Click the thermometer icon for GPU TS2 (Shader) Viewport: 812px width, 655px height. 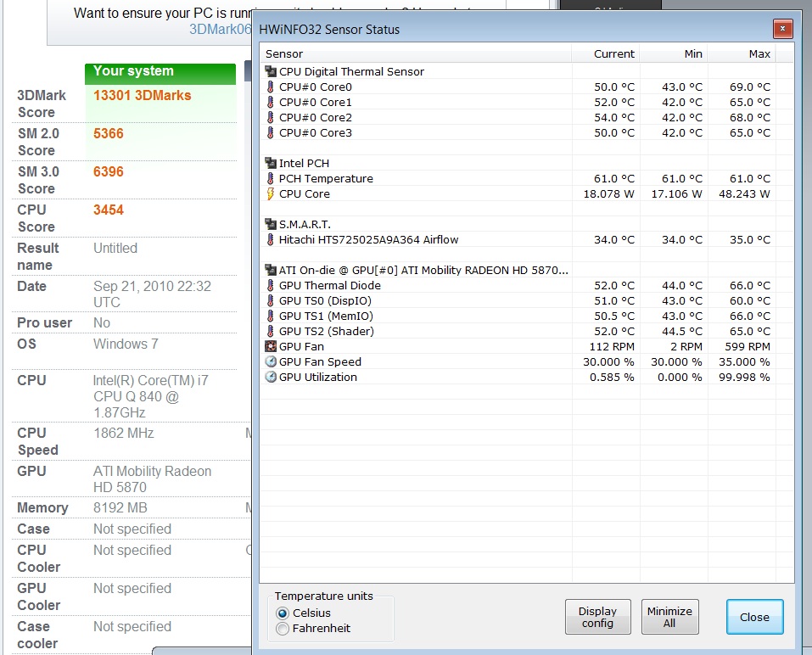[x=271, y=332]
